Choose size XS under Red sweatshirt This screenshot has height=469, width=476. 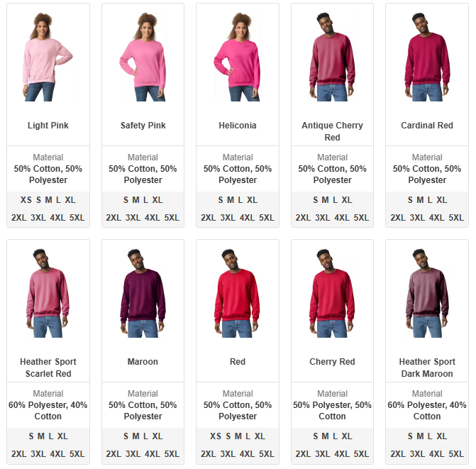216,436
